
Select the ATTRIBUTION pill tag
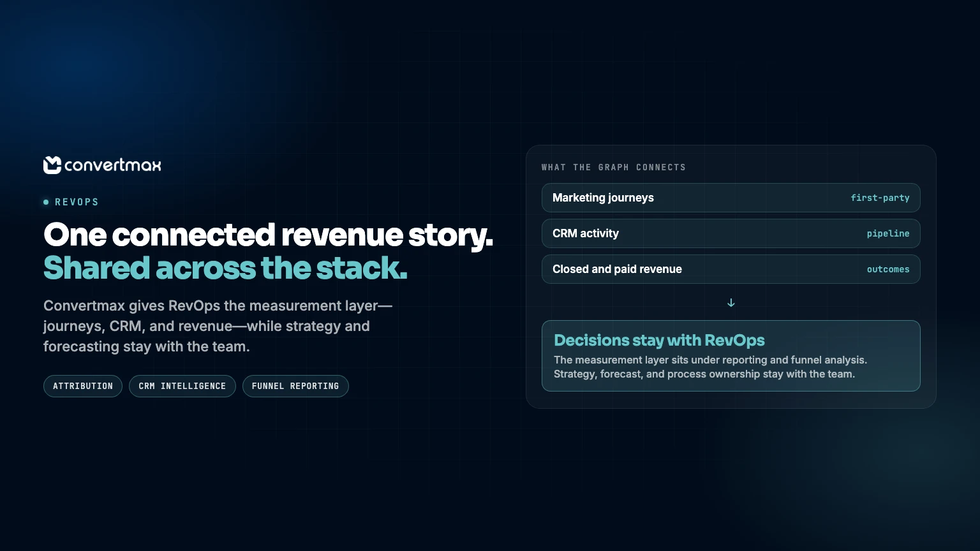click(83, 386)
